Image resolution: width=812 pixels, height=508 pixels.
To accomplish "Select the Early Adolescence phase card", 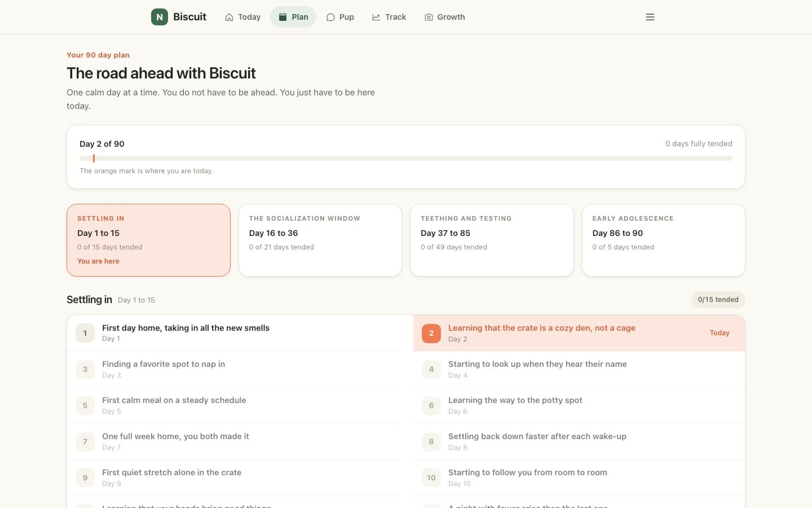I will coord(664,240).
